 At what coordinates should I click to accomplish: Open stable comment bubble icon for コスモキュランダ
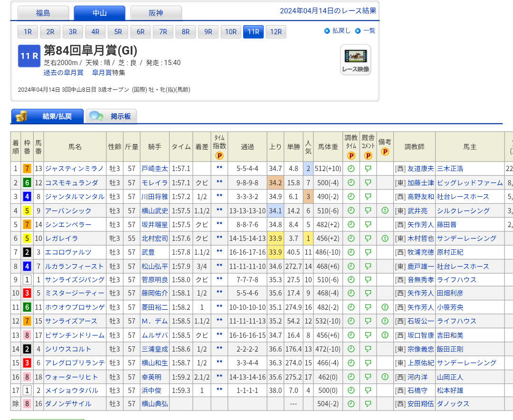(x=368, y=182)
